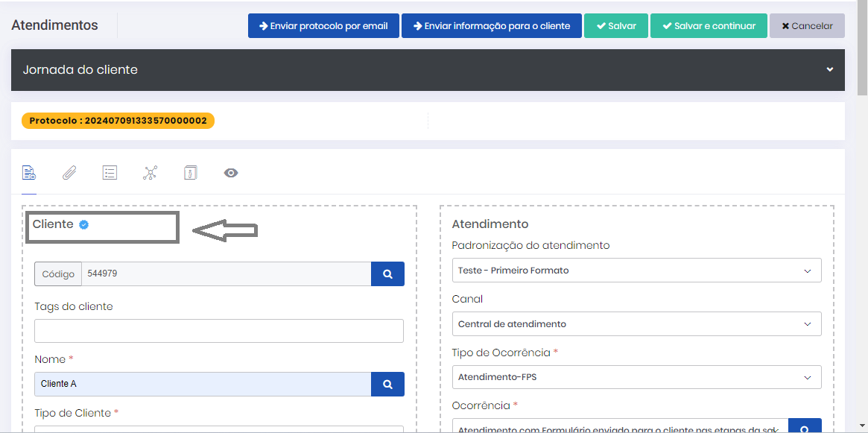Cancel the attendance with Cancelar
The height and width of the screenshot is (433, 868).
[807, 26]
